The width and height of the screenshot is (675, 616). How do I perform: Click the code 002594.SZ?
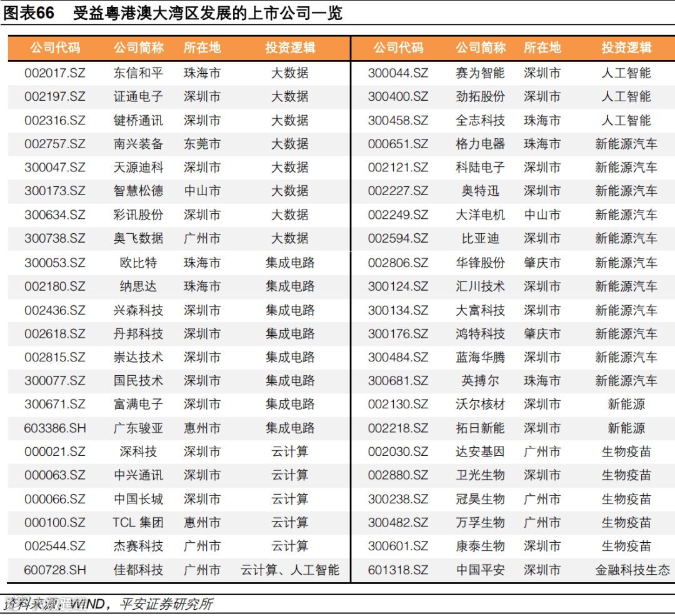398,238
